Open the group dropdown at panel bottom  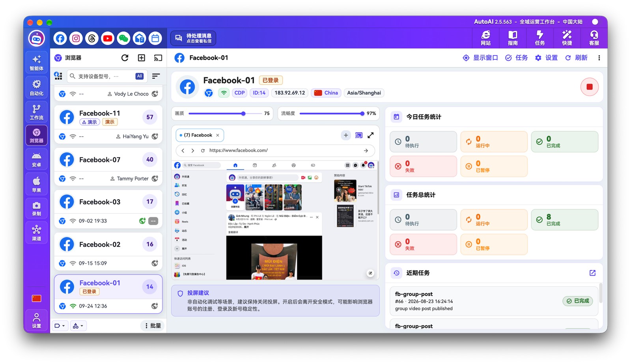[78, 326]
